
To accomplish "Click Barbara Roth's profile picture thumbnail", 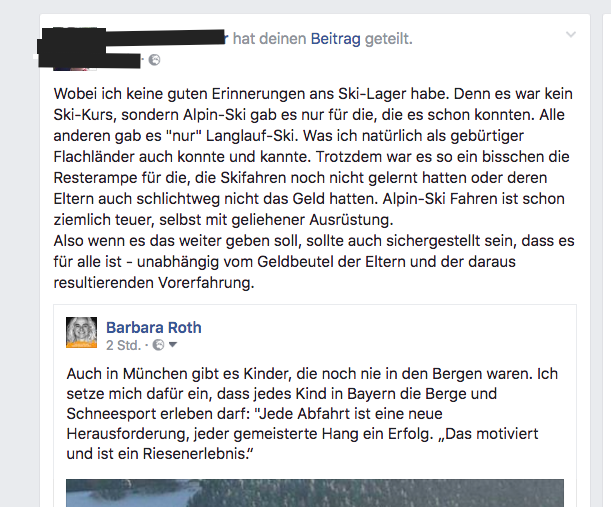I will point(81,332).
